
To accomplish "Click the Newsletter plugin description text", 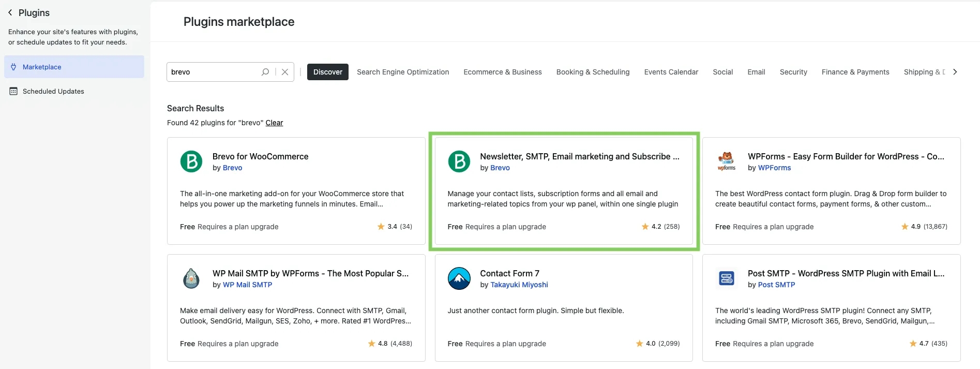I will pos(563,199).
